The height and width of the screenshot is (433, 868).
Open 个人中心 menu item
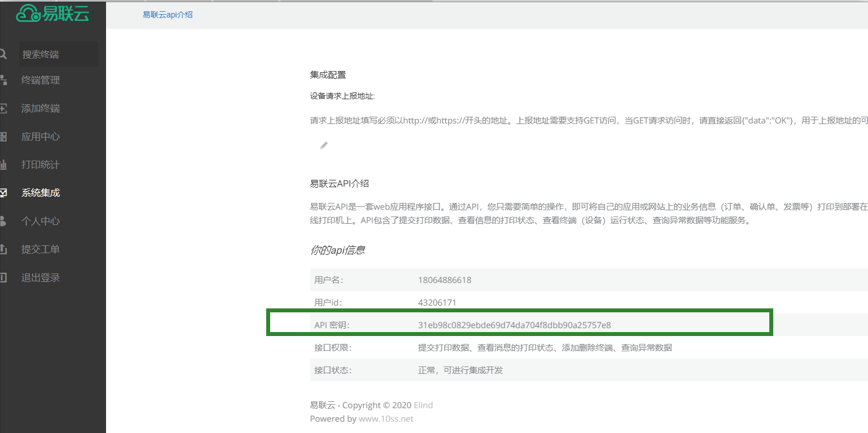41,221
